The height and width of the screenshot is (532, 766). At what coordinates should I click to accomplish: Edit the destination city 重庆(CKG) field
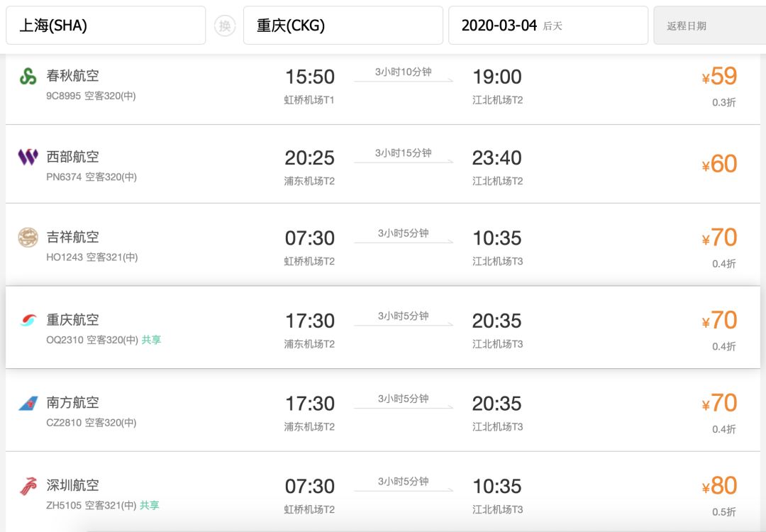coord(343,26)
